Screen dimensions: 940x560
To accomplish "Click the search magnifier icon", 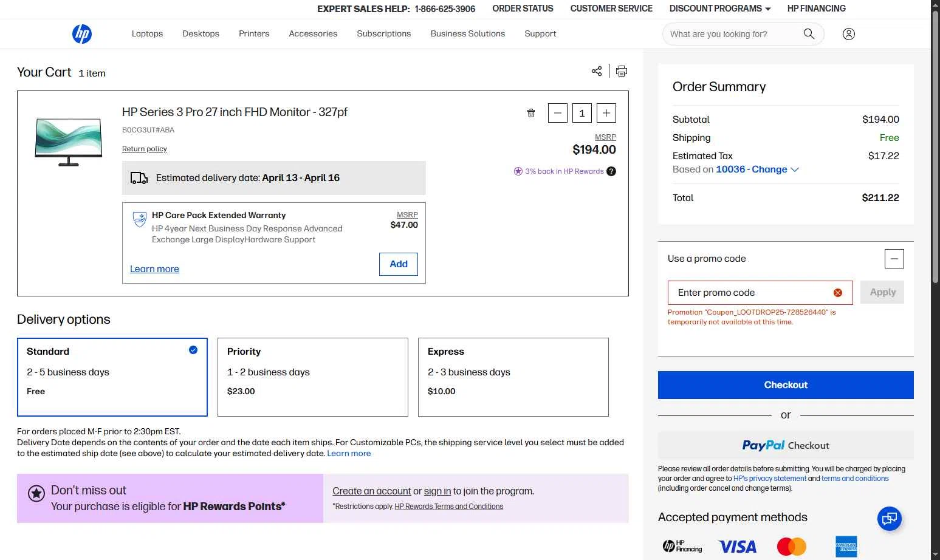I will click(809, 34).
